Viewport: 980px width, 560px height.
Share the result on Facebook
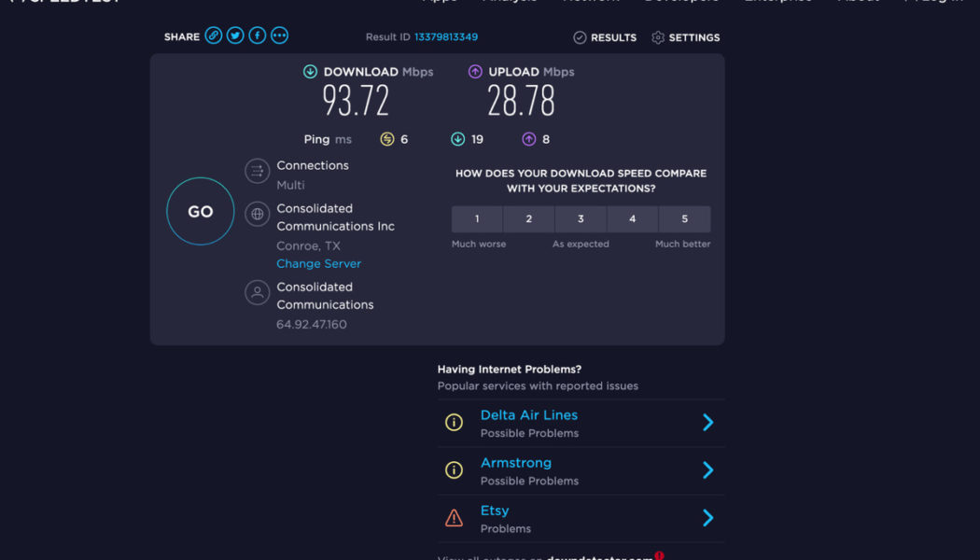click(257, 35)
